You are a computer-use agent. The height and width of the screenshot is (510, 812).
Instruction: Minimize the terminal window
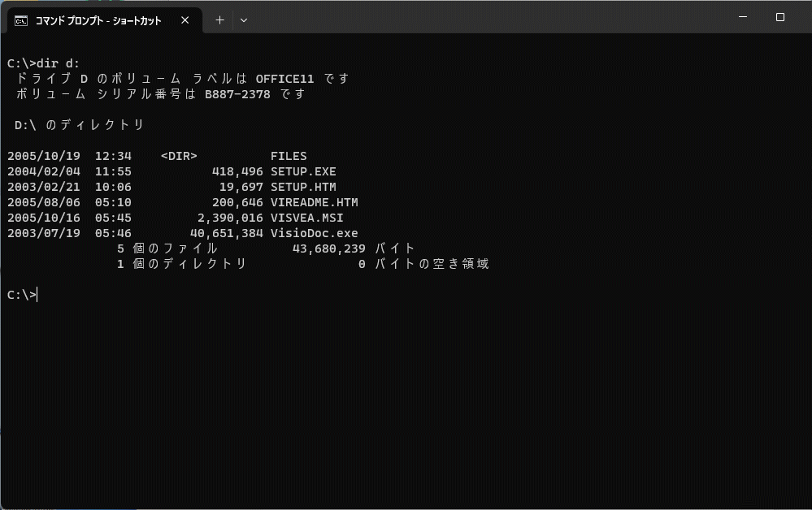tap(743, 17)
